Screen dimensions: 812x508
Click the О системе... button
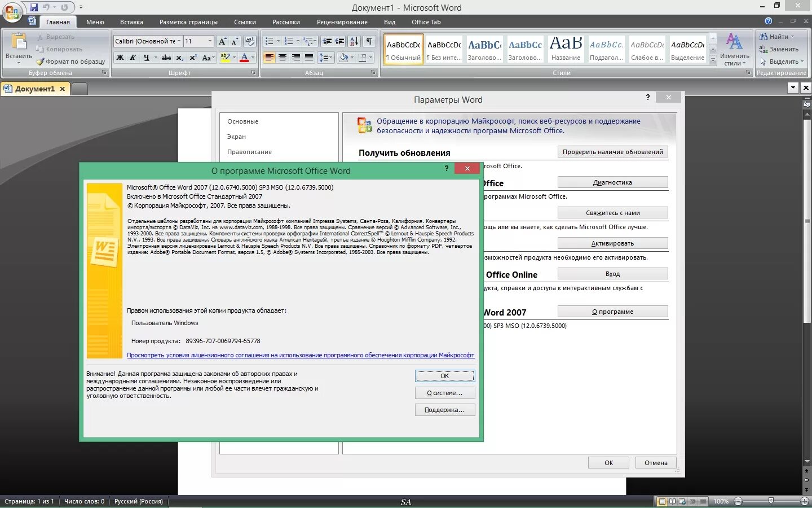click(445, 393)
